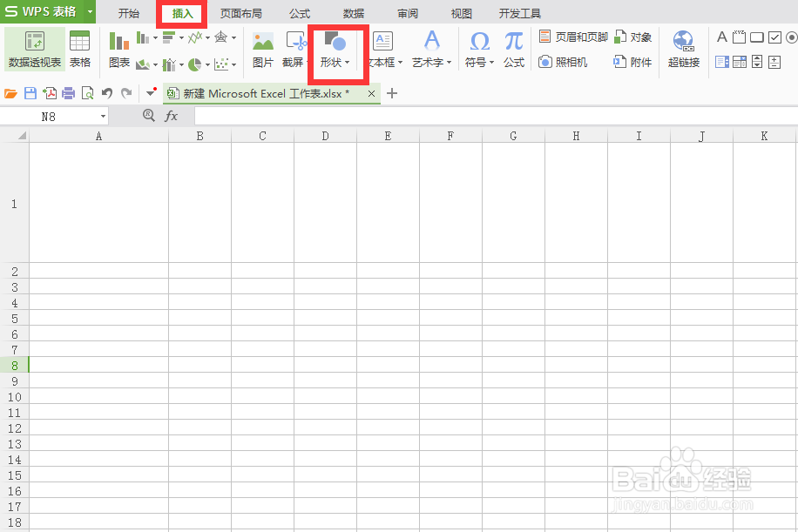Switch to the 插入 tab
This screenshot has height=532, width=798.
point(182,13)
